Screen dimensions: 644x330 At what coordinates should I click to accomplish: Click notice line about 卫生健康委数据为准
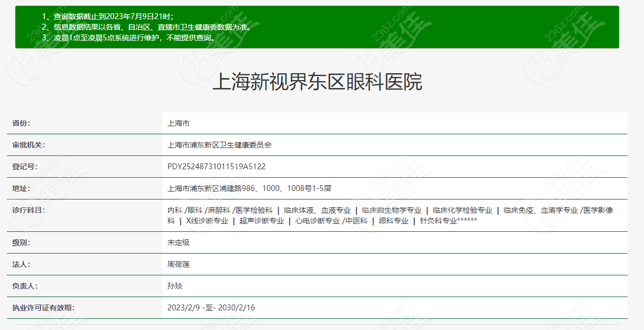tap(146, 27)
